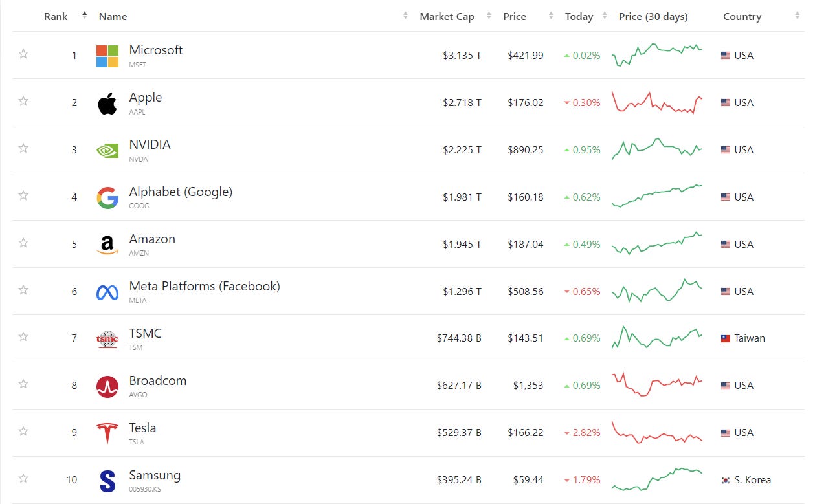Click the red down arrow for Tesla
The height and width of the screenshot is (504, 815).
tap(567, 433)
